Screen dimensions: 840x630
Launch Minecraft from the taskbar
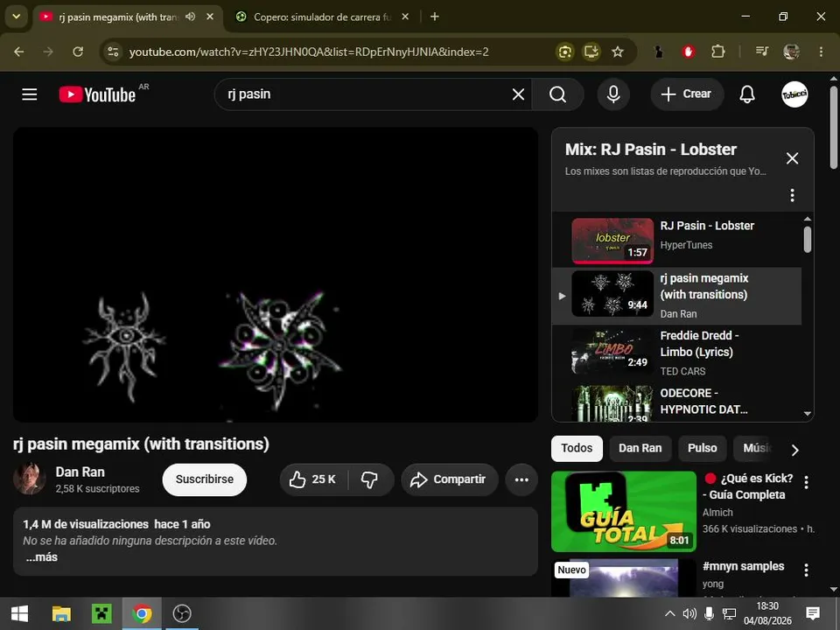pos(101,613)
